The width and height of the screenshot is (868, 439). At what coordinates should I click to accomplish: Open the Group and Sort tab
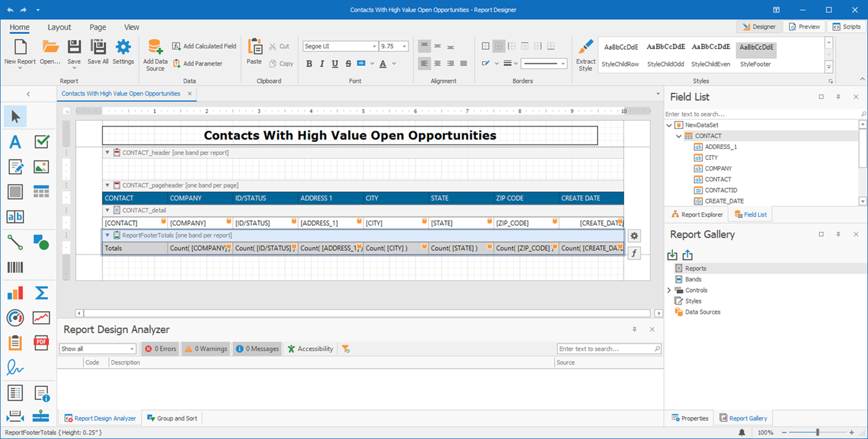[x=172, y=419]
